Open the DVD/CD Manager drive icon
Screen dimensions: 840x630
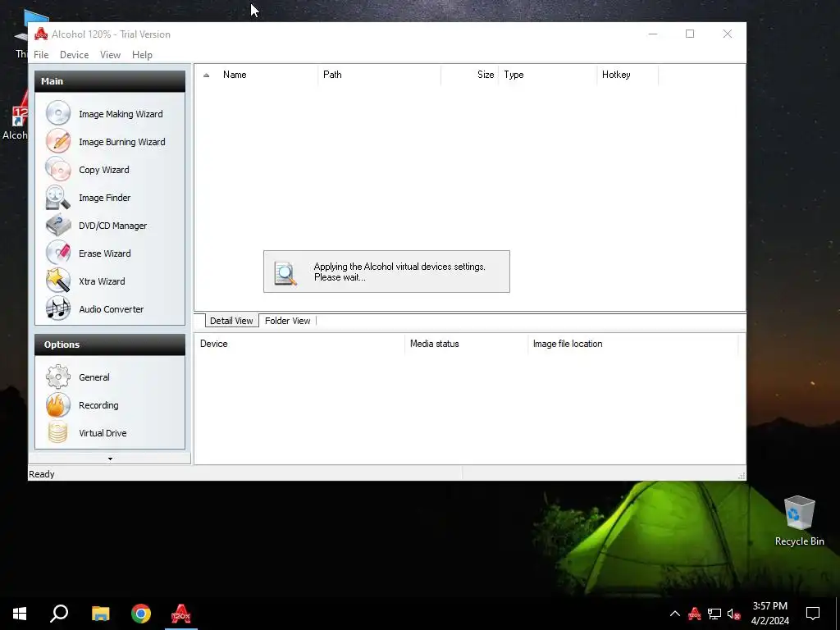[58, 225]
